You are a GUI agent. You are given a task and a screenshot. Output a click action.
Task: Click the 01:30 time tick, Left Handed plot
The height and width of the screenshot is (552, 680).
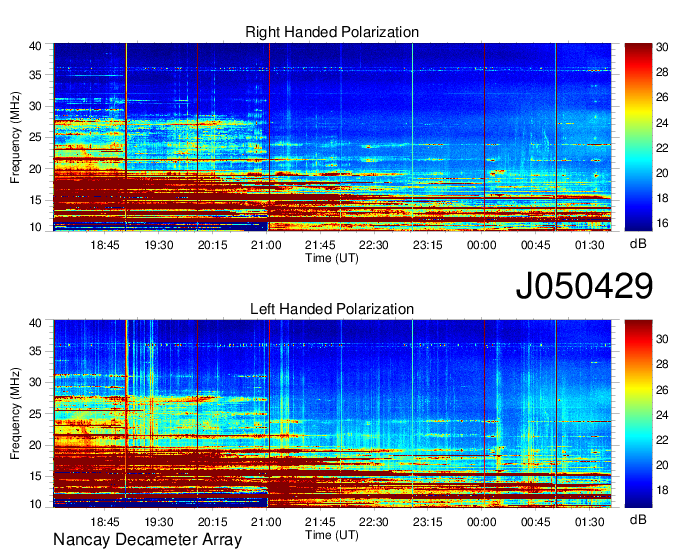[589, 522]
